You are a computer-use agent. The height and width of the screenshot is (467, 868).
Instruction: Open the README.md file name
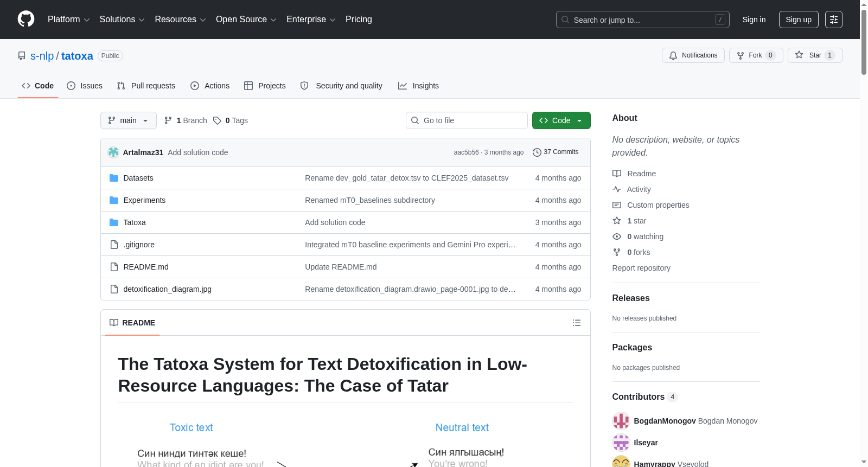146,267
